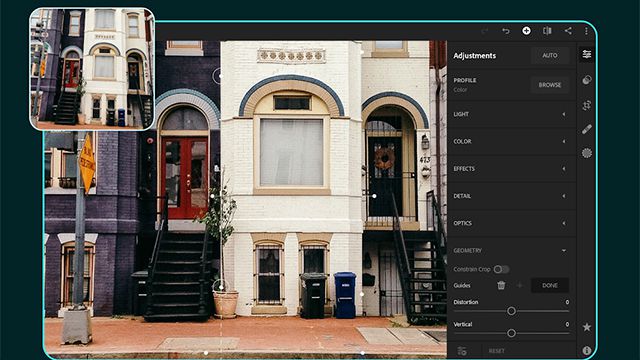Select the Healing brush tool
This screenshot has width=640, height=360.
pyautogui.click(x=587, y=129)
